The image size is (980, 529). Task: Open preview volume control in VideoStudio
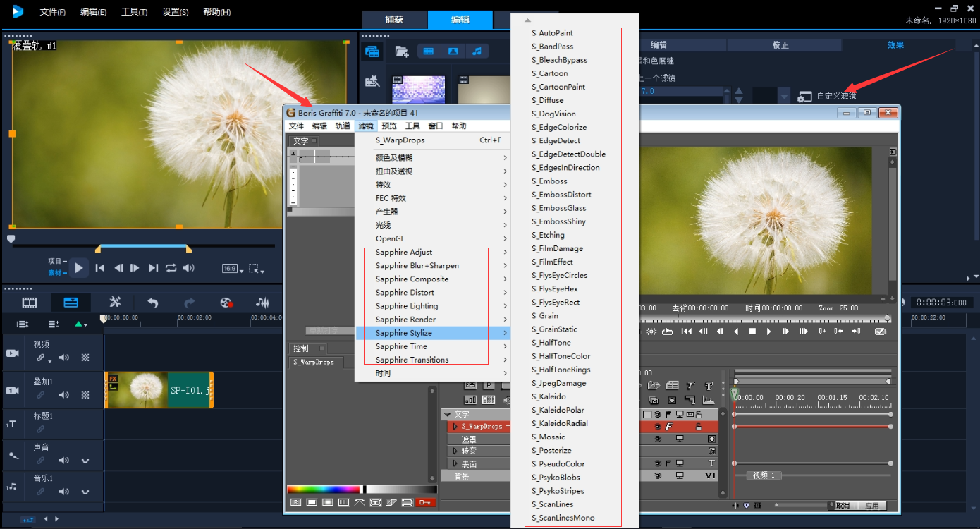tap(189, 268)
